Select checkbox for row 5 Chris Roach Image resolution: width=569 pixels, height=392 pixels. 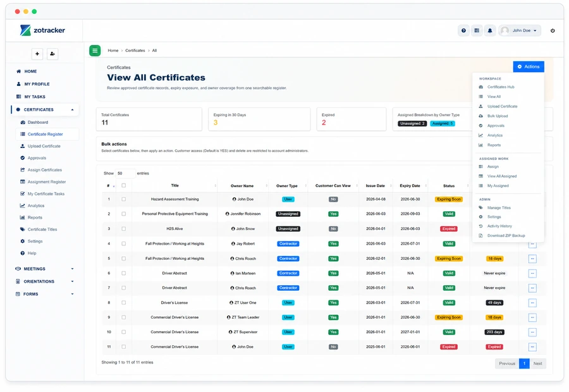124,259
